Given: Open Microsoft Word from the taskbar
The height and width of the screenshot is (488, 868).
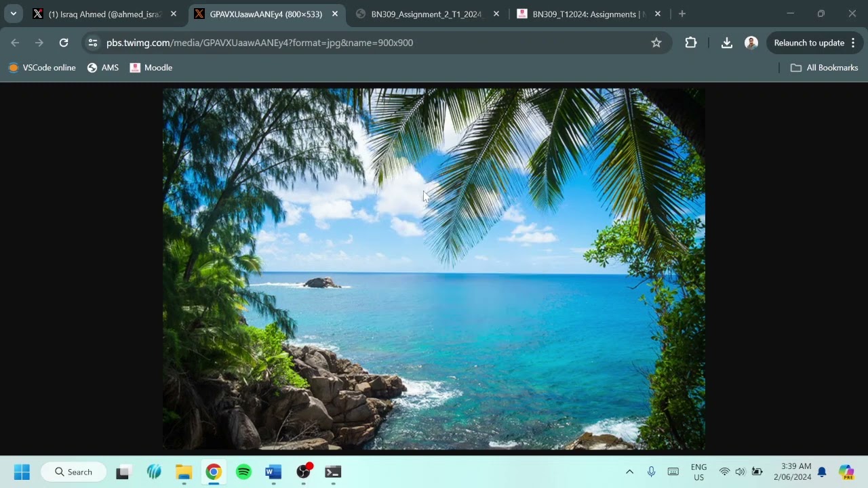Looking at the screenshot, I should click(x=273, y=472).
